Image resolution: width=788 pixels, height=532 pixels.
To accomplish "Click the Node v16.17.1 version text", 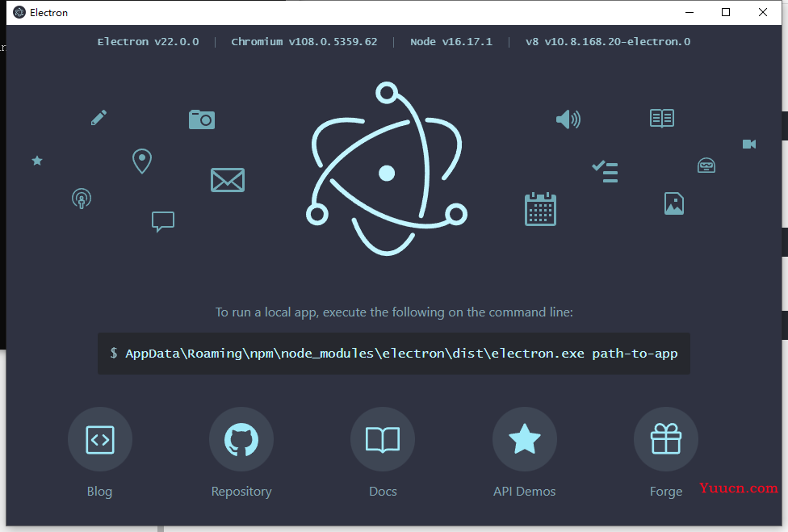I will pos(451,42).
